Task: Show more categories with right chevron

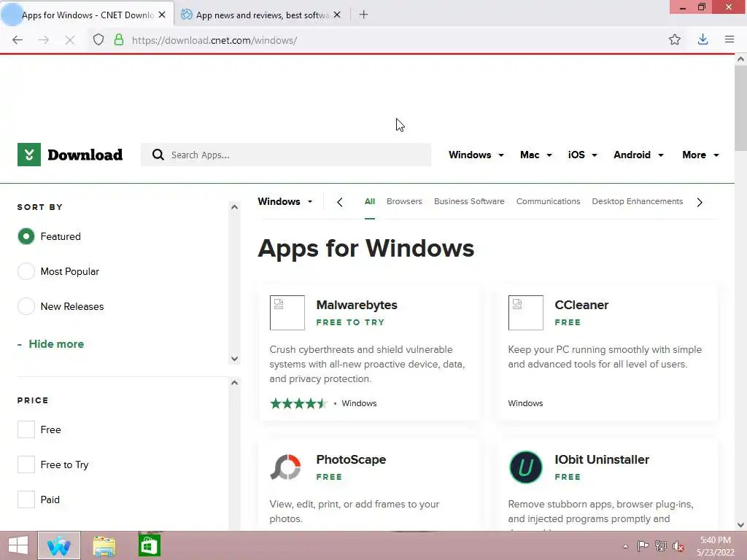Action: pyautogui.click(x=700, y=203)
